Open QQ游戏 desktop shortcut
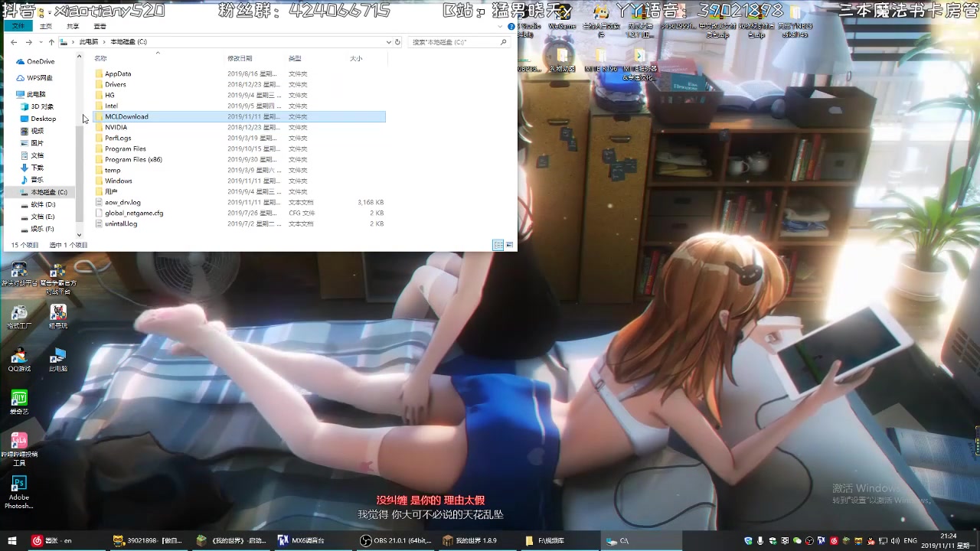This screenshot has width=980, height=551. click(19, 360)
